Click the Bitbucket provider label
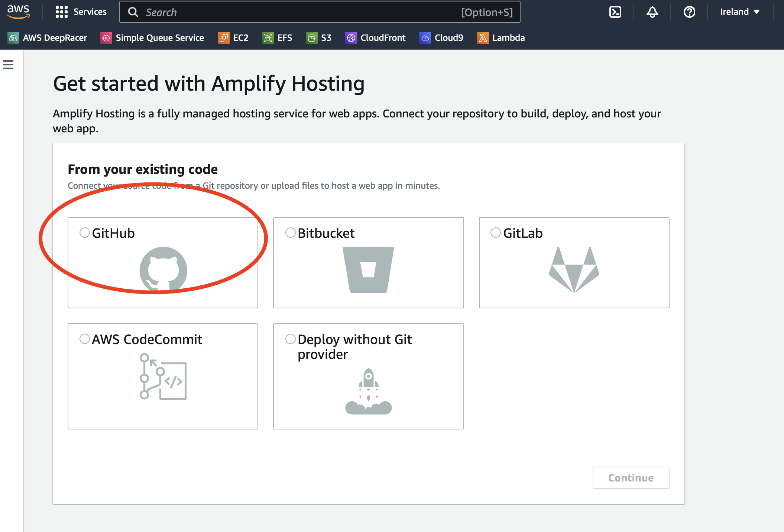The width and height of the screenshot is (784, 532). [326, 233]
